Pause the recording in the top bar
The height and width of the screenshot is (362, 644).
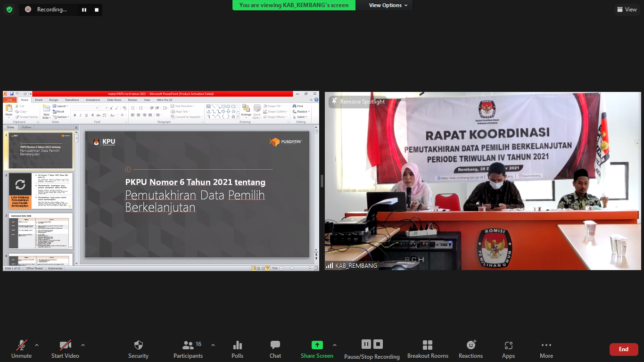pyautogui.click(x=84, y=9)
